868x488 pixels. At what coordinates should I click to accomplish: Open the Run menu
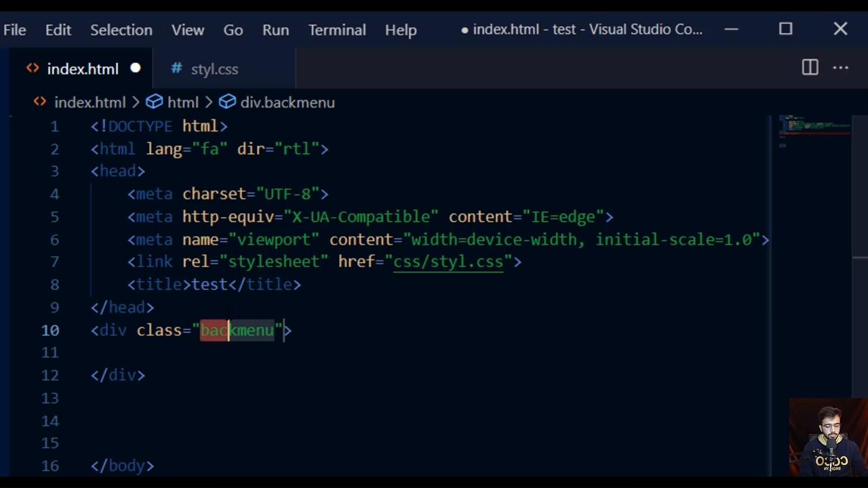[x=275, y=30]
